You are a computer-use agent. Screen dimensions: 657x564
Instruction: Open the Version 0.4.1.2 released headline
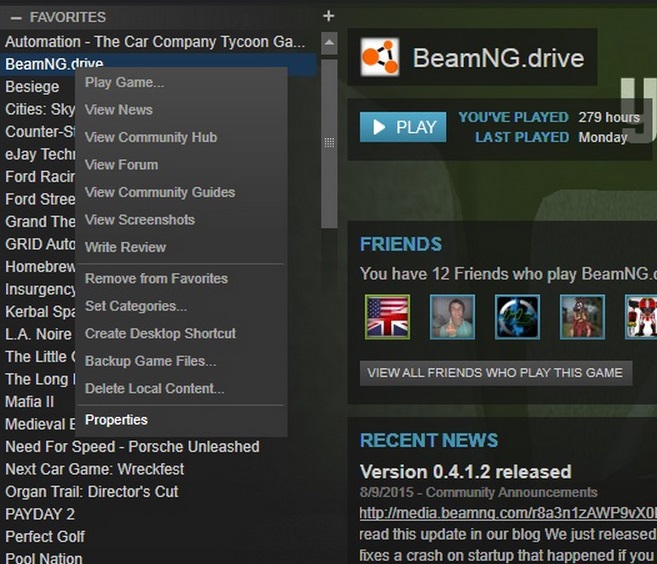click(465, 472)
